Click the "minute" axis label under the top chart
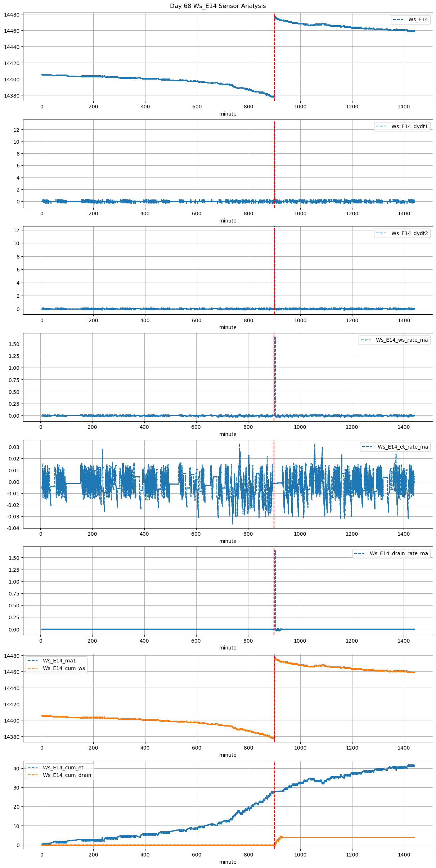 [x=228, y=114]
